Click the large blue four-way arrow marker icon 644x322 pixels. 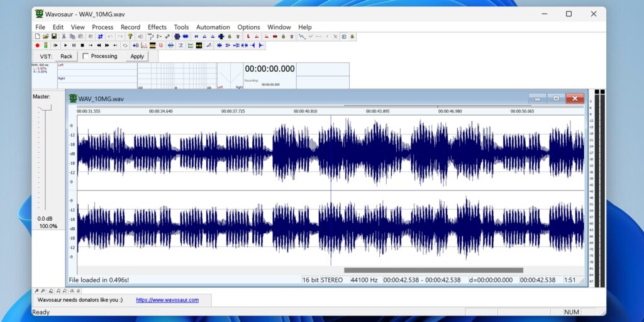(x=221, y=36)
